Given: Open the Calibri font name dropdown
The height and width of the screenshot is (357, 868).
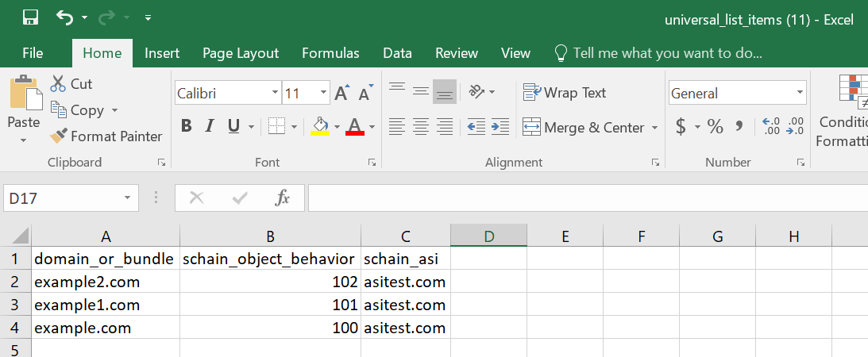Looking at the screenshot, I should tap(274, 93).
